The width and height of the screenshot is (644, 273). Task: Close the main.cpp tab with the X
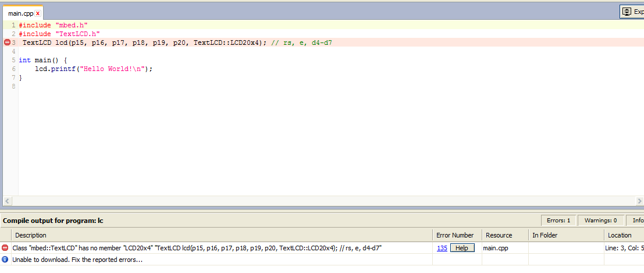(x=38, y=13)
